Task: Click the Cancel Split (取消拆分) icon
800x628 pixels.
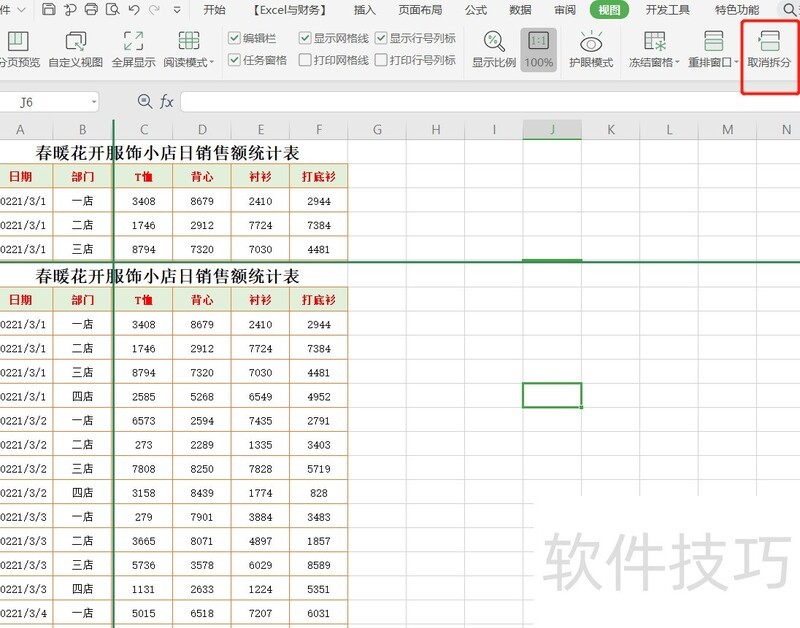Action: pos(769,41)
